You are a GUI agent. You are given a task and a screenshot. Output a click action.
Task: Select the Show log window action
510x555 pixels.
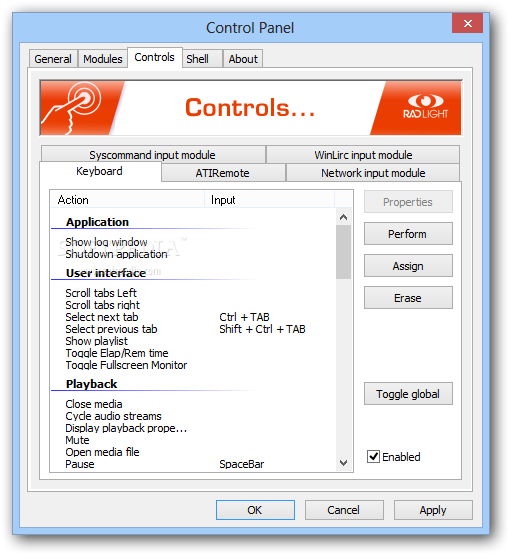(x=106, y=242)
